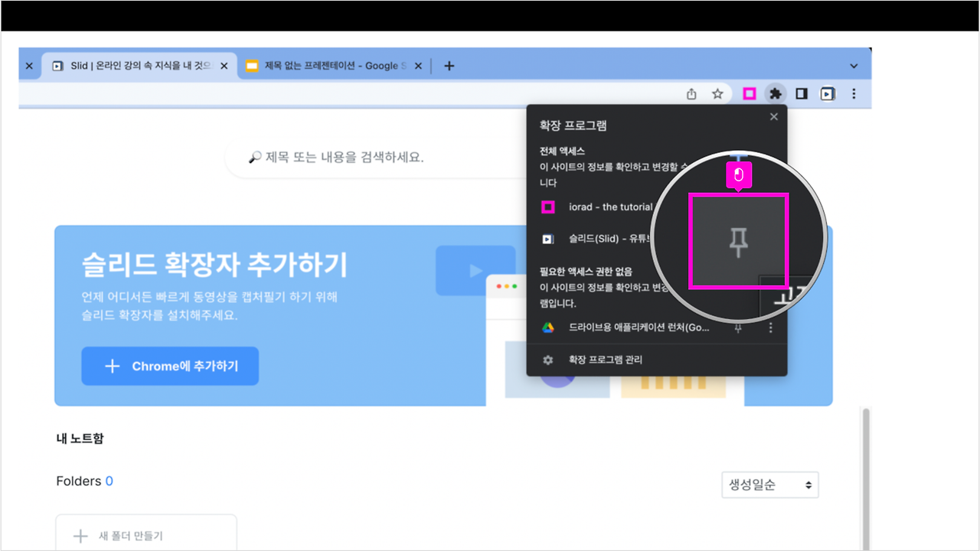Bookmark this page with the star icon
Screen dimensions: 980x551
click(x=717, y=93)
